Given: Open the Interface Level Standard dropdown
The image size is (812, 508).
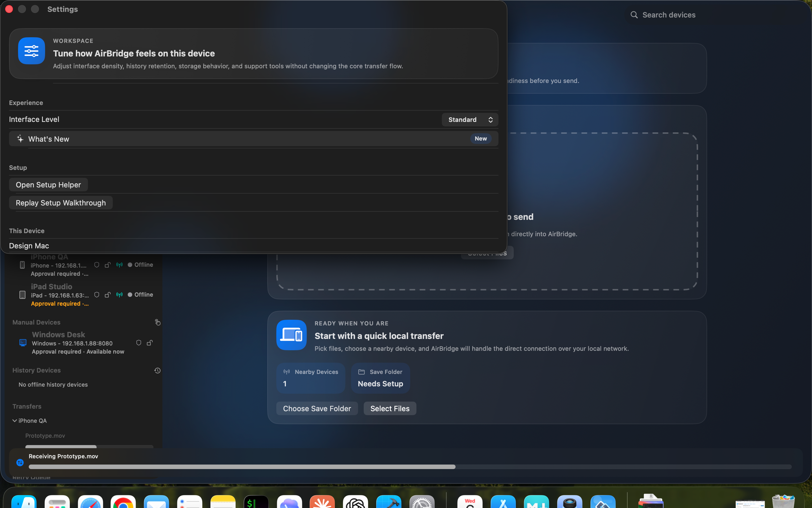Looking at the screenshot, I should (x=470, y=120).
